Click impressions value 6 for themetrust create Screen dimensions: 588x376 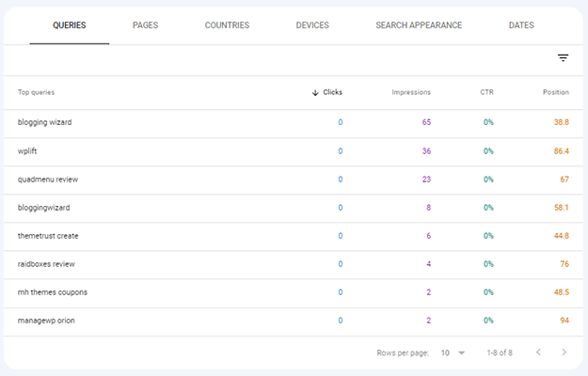point(429,236)
